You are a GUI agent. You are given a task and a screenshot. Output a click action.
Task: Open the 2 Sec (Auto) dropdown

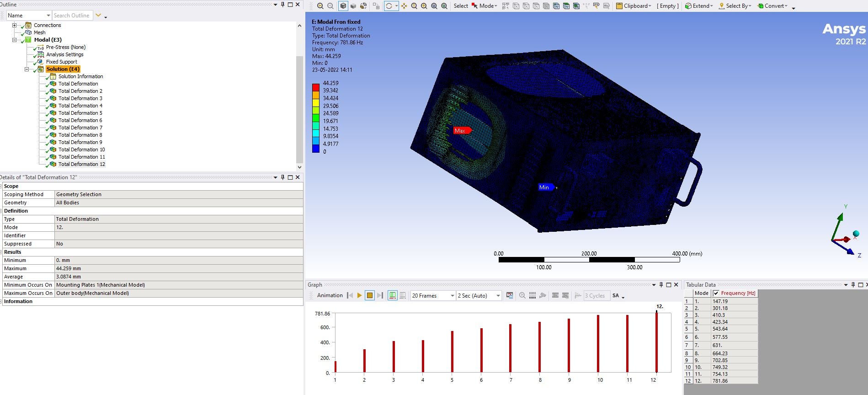pos(498,296)
